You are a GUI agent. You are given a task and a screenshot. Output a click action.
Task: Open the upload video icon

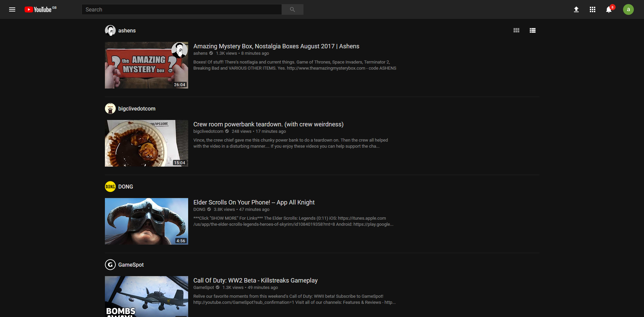[x=576, y=9]
